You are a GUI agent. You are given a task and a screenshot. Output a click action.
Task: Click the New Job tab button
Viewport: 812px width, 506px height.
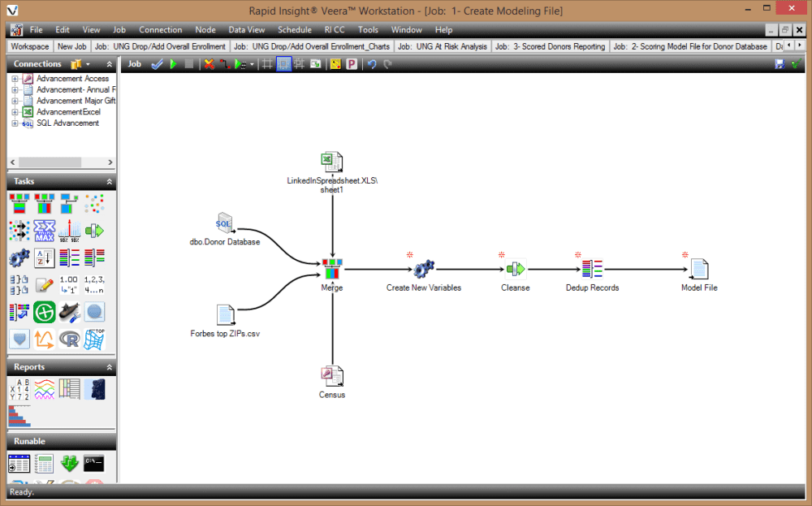[71, 46]
